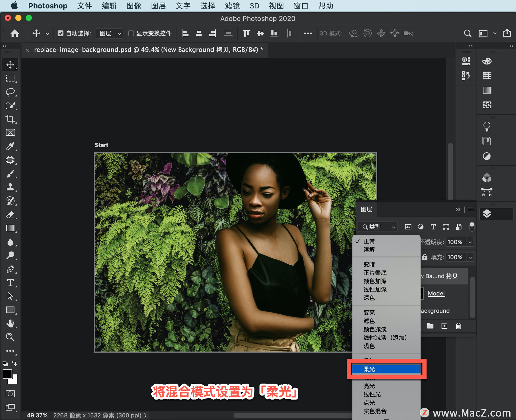This screenshot has width=516, height=420.
Task: Select the Clone Stamp tool
Action: [10, 187]
